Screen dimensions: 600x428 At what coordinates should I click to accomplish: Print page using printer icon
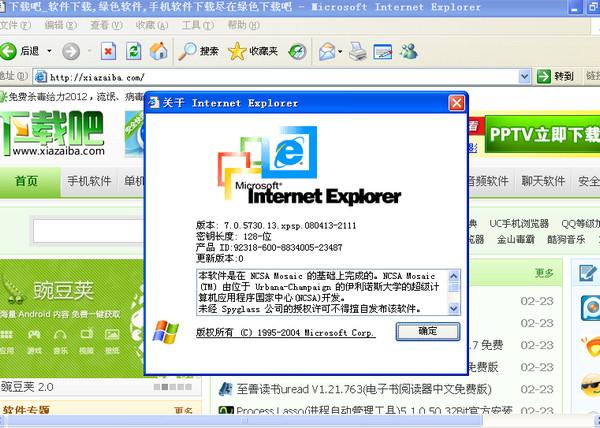pos(358,52)
